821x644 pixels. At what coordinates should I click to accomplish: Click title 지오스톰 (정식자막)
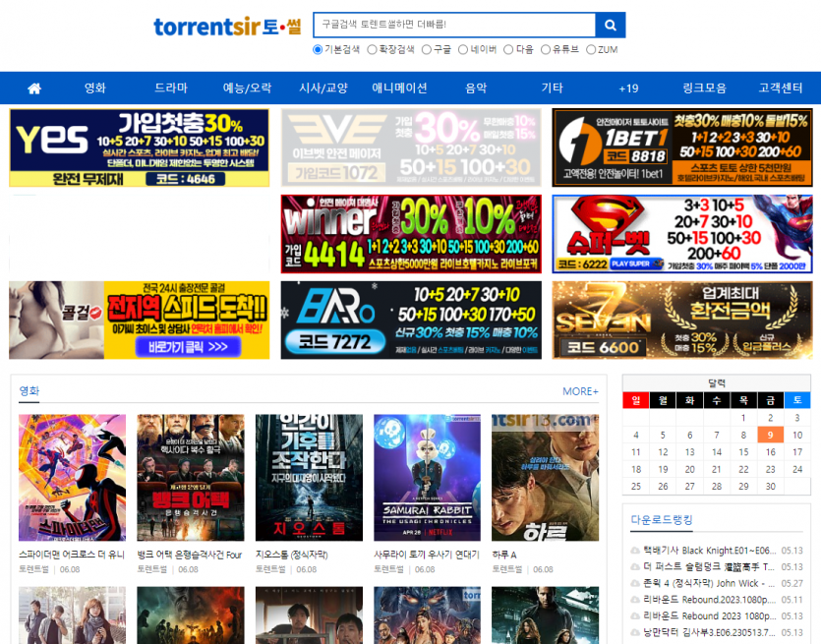coord(292,555)
